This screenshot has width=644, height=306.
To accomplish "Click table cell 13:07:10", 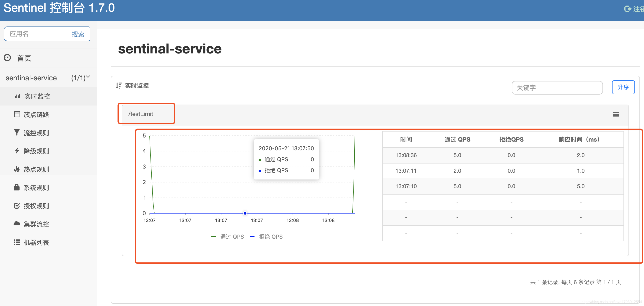I will click(x=406, y=186).
